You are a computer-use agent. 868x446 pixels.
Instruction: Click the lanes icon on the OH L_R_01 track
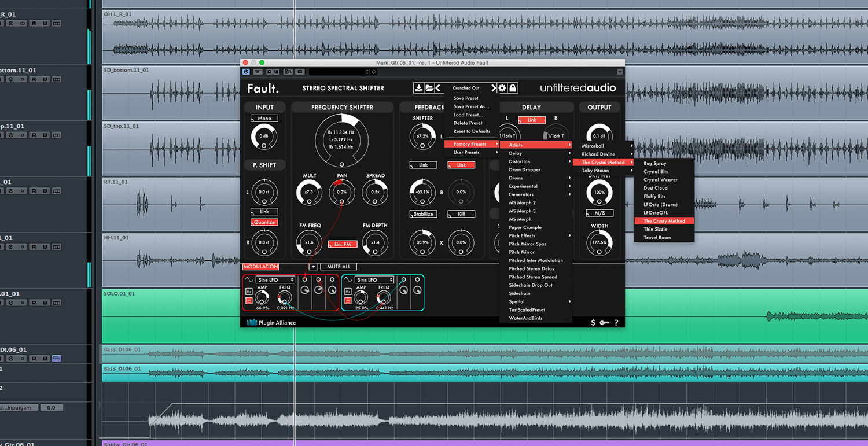coord(56,23)
